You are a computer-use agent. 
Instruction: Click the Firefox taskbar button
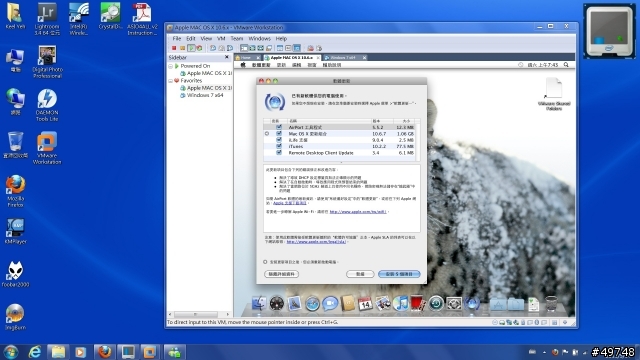point(105,352)
